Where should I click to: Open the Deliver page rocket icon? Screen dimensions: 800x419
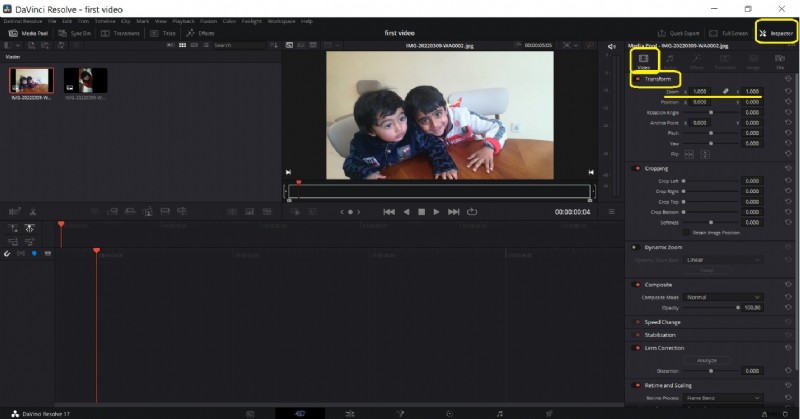549,414
